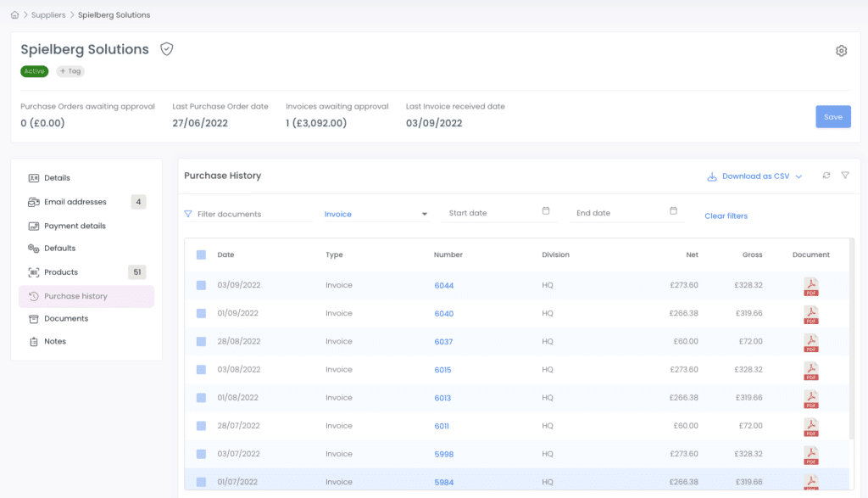Screen dimensions: 868x498
Task: Click the filter icon beside Filter documents
Action: coord(188,214)
